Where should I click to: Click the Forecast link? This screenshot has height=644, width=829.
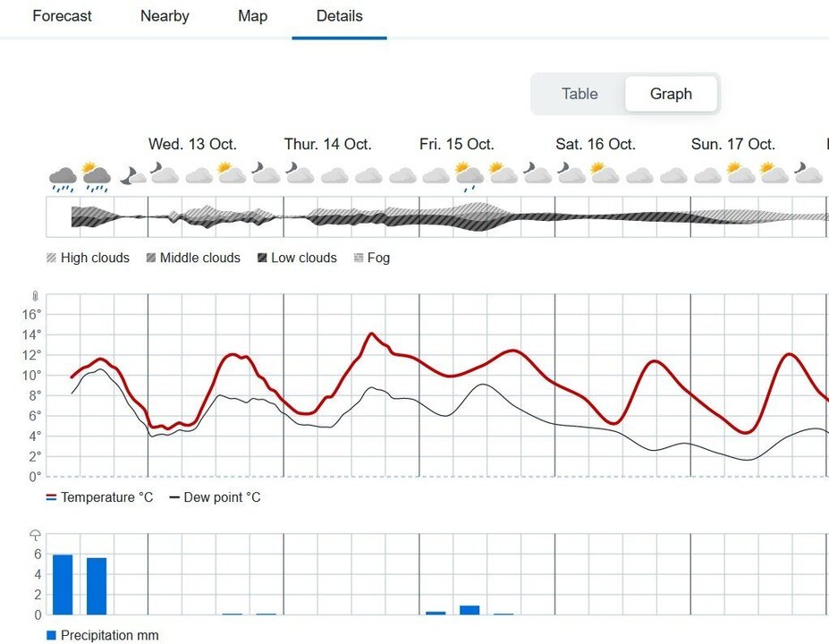[x=62, y=16]
